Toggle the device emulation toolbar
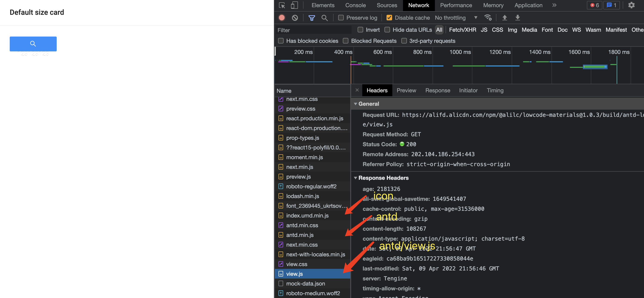This screenshot has height=298, width=644. [294, 5]
